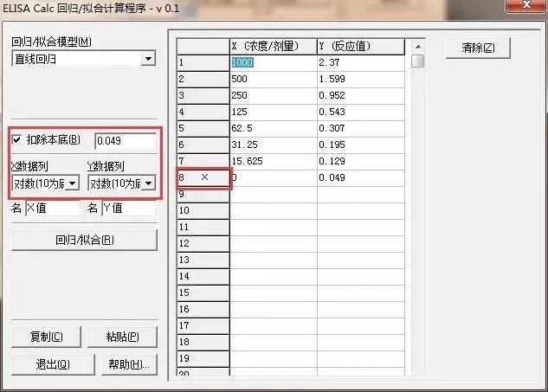Image resolution: width=548 pixels, height=392 pixels.
Task: Select the X cell containing 31.25
Action: pyautogui.click(x=274, y=145)
